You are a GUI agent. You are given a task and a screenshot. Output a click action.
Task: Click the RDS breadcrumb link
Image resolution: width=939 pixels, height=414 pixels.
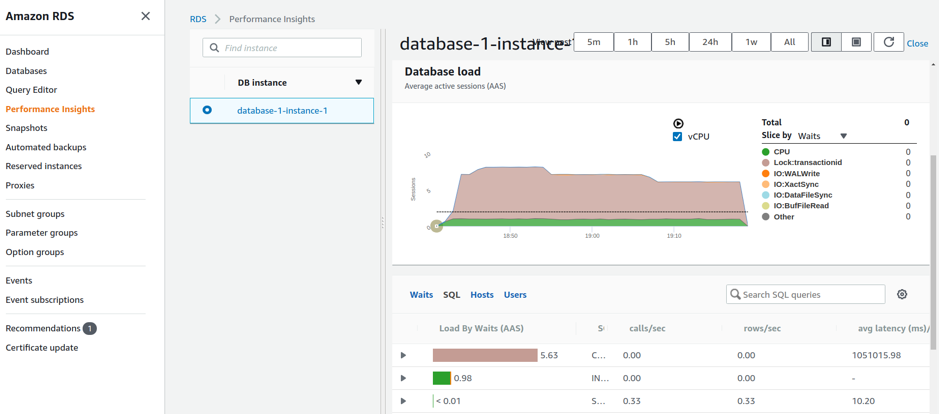click(x=198, y=19)
